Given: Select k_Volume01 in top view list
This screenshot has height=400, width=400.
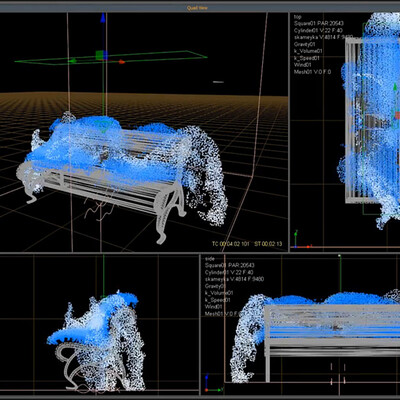Looking at the screenshot, I should [x=308, y=51].
